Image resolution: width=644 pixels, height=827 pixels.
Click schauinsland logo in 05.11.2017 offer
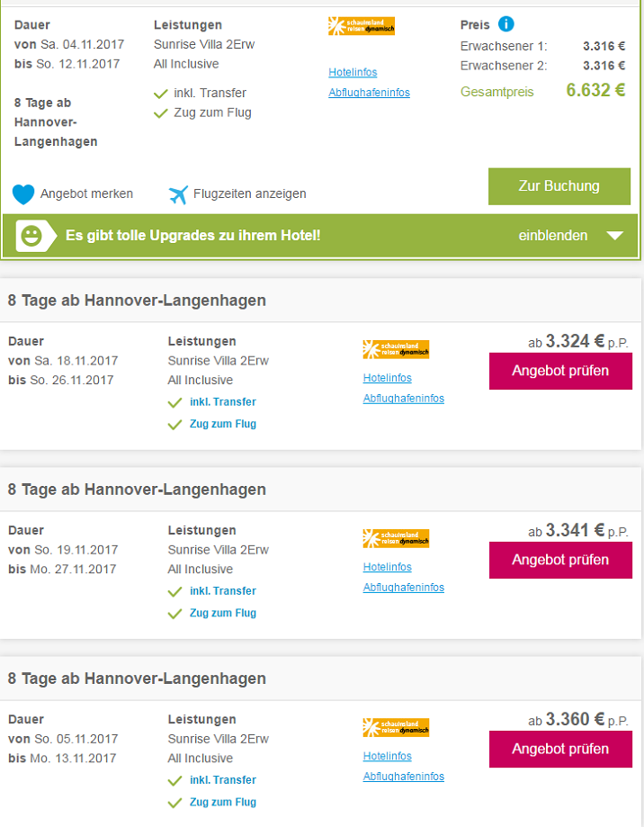click(x=396, y=727)
